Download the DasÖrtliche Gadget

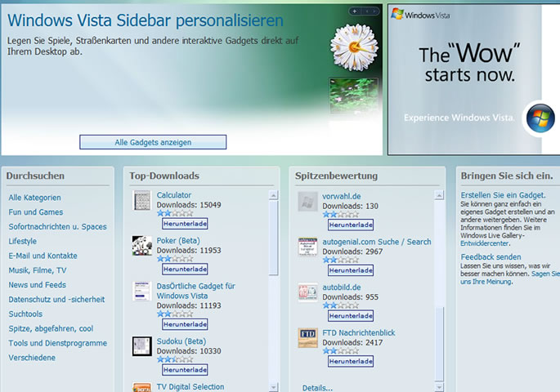185,324
